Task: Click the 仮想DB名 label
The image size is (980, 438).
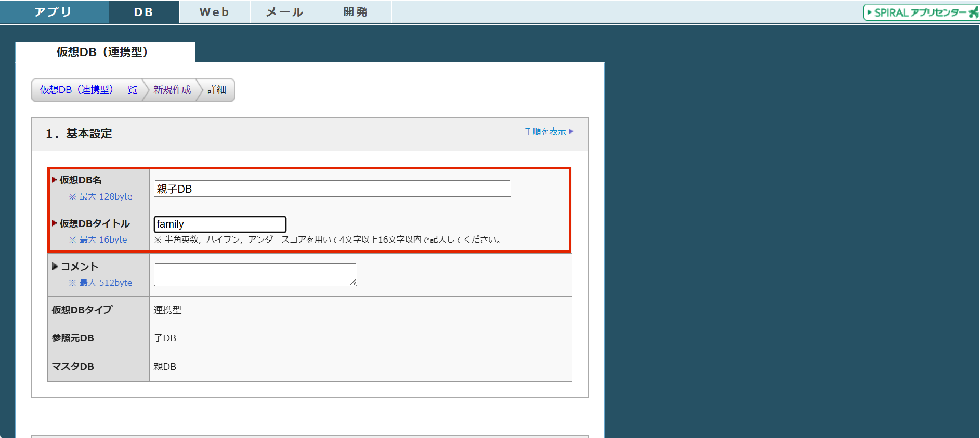Action: click(x=81, y=180)
